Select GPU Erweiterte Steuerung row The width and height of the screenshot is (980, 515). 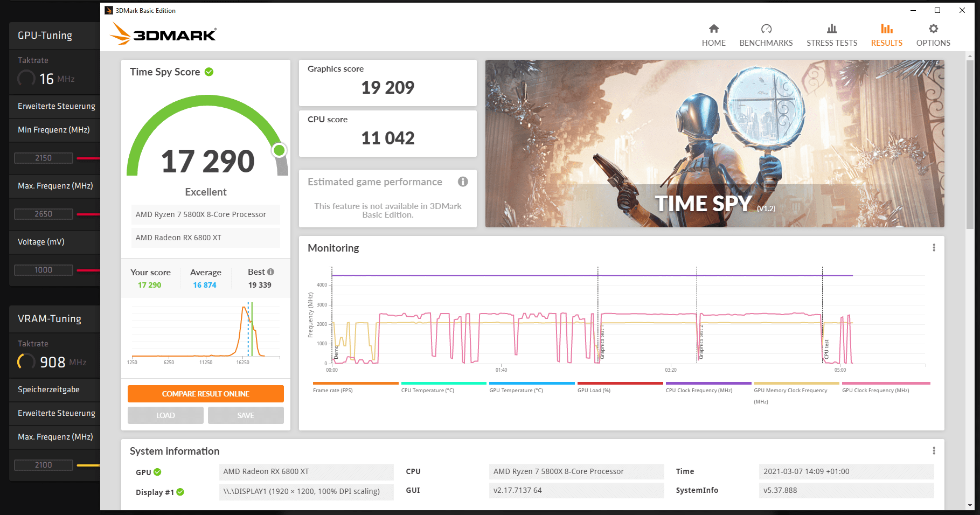coord(55,106)
